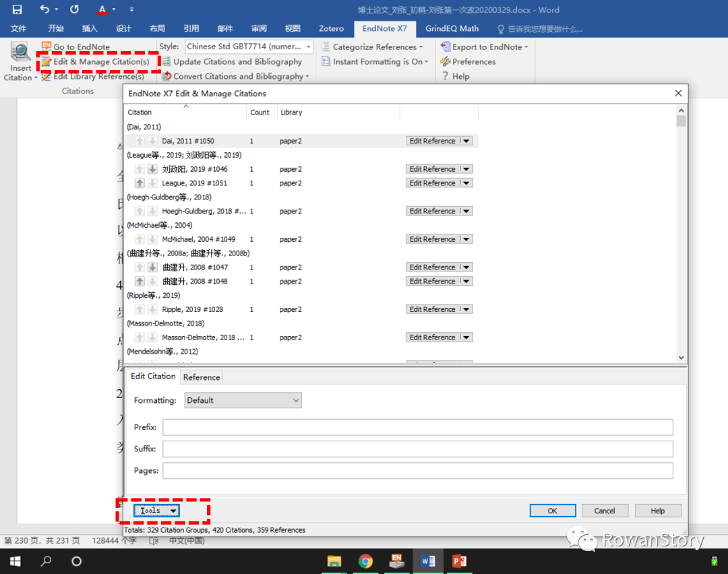
Task: Click the Count column header
Action: (262, 113)
